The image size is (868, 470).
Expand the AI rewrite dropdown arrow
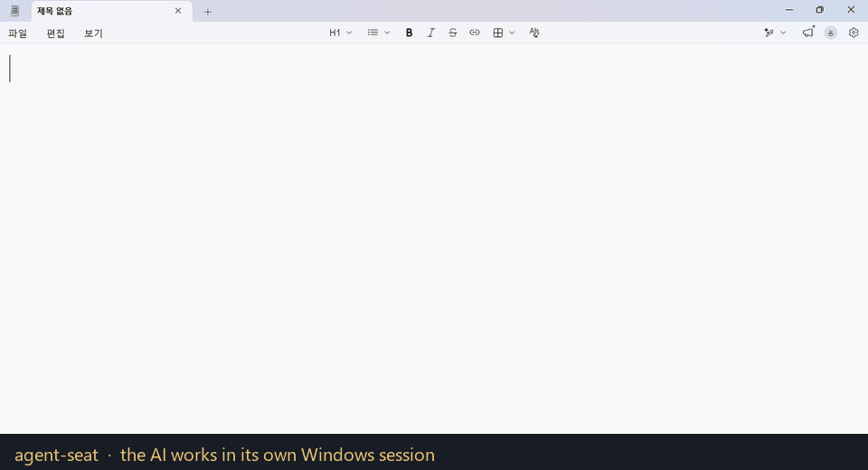tap(783, 33)
